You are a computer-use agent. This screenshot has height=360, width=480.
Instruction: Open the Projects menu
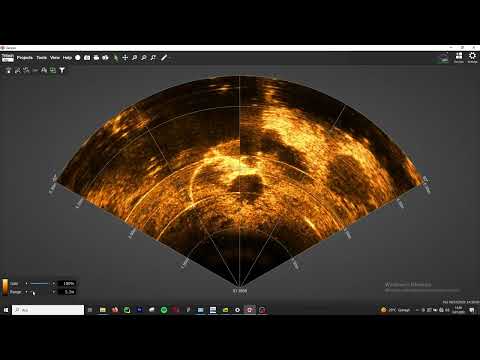tap(25, 58)
